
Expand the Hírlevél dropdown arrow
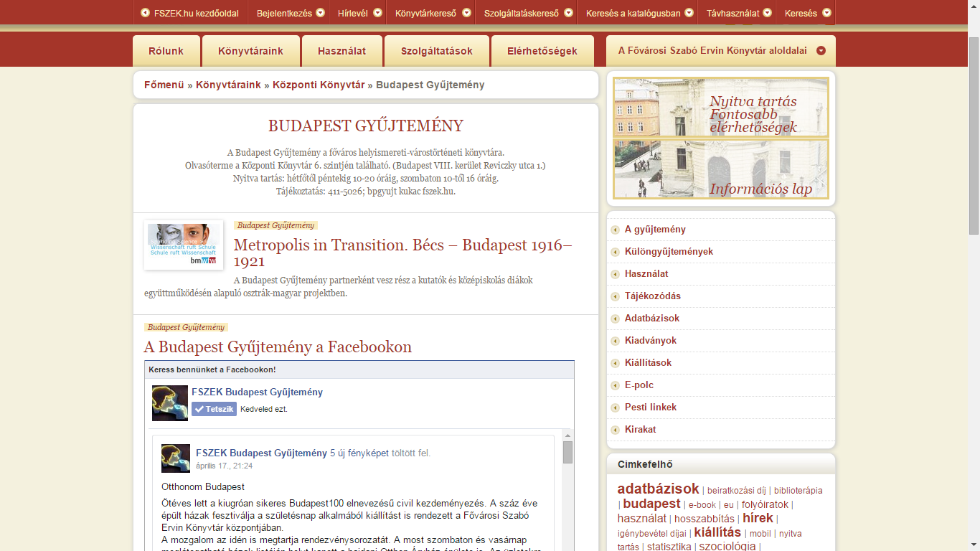coord(376,13)
